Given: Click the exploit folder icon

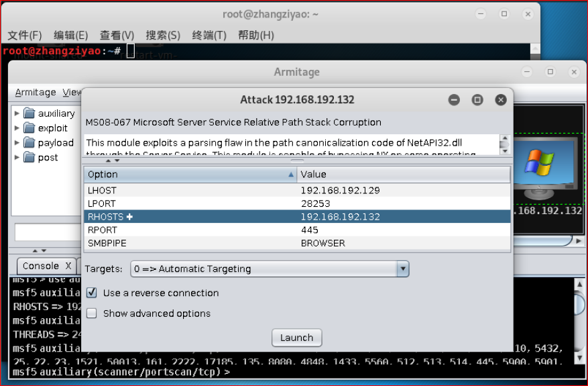Looking at the screenshot, I should [x=29, y=128].
